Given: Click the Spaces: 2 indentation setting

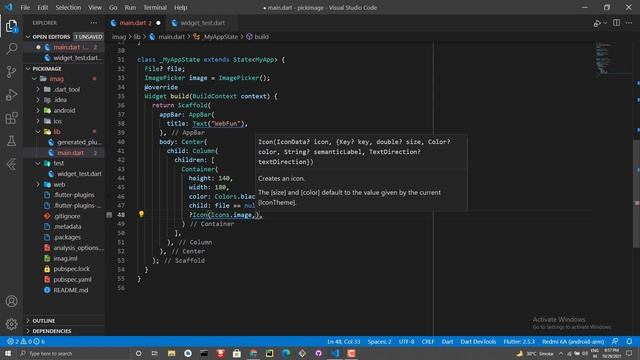Looking at the screenshot, I should tap(379, 341).
